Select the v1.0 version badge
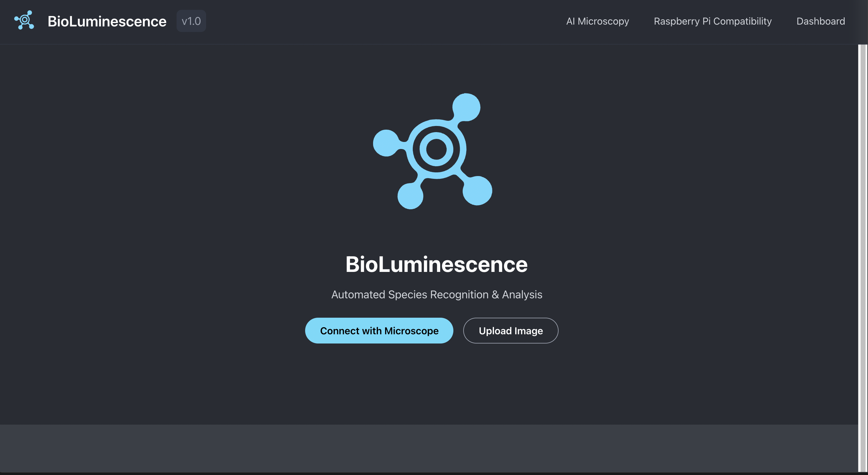Viewport: 868px width, 475px height. coord(191,21)
